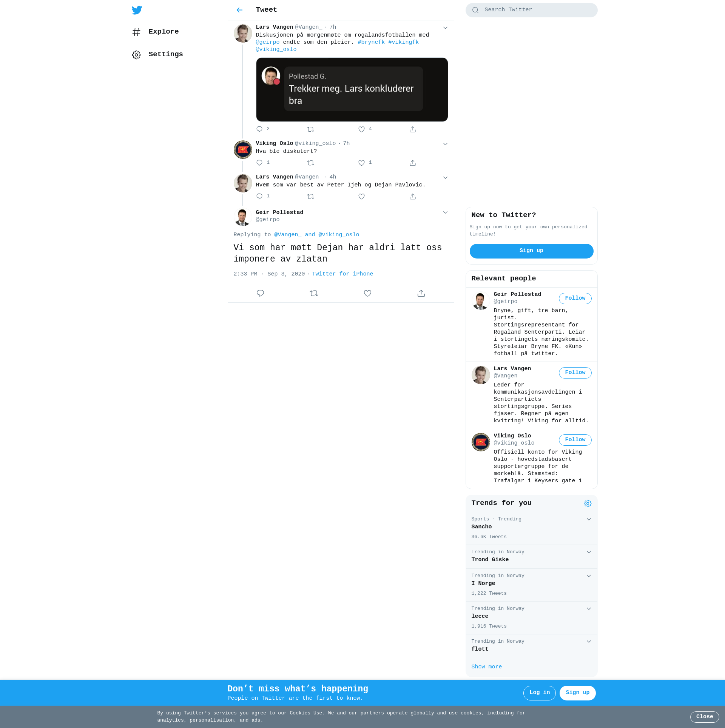The height and width of the screenshot is (728, 725).
Task: Open Explore from the sidebar
Action: coord(156,32)
